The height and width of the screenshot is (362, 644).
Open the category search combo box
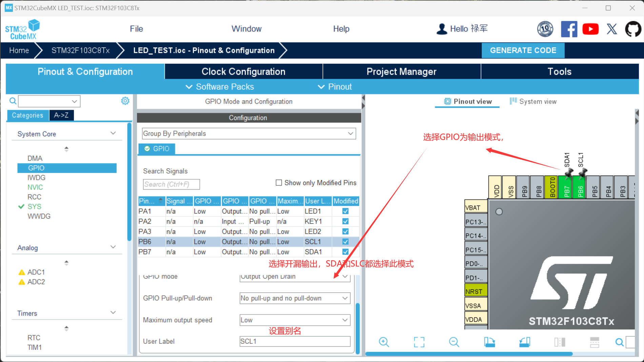49,101
